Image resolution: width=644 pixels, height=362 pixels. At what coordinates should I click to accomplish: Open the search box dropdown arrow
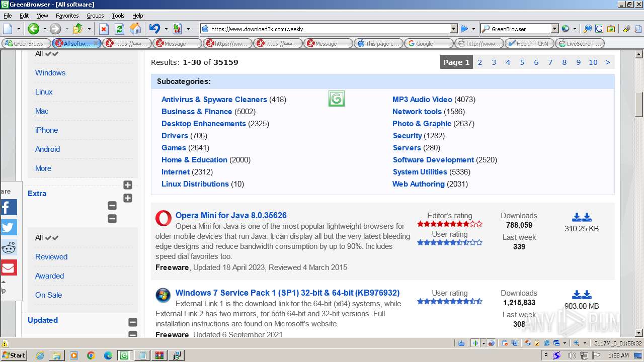554,29
